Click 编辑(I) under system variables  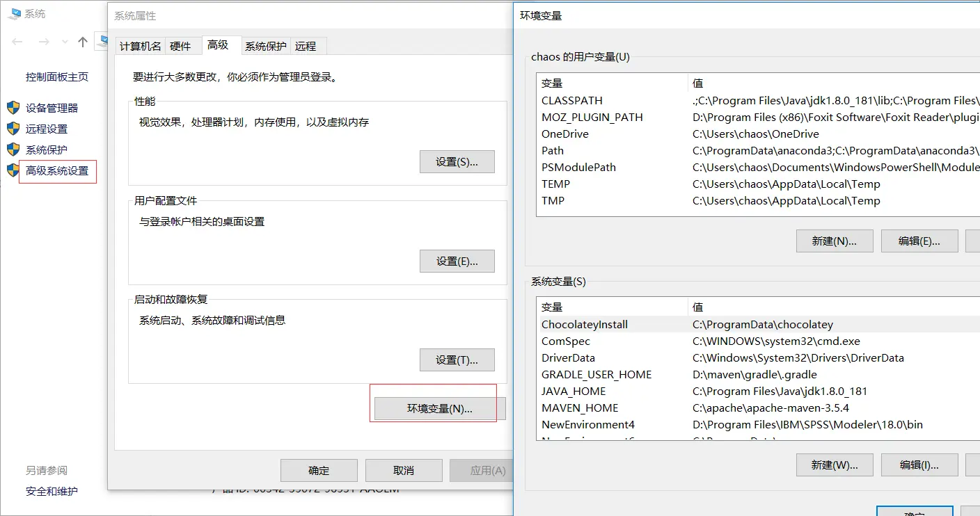(x=919, y=465)
